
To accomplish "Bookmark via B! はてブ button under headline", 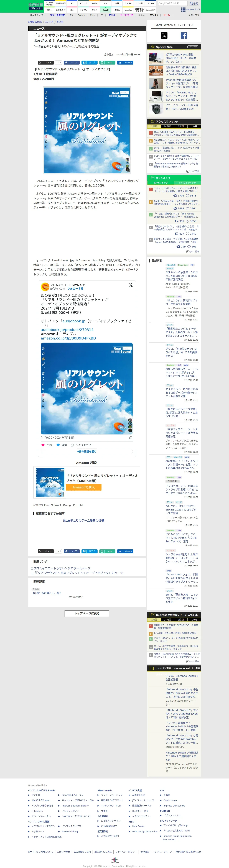I will coord(89,63).
